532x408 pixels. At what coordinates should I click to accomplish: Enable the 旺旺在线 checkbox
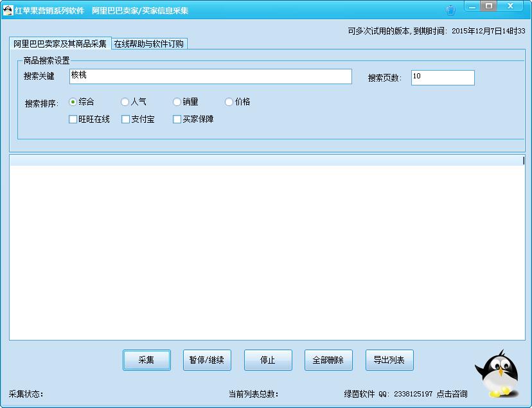coord(73,119)
